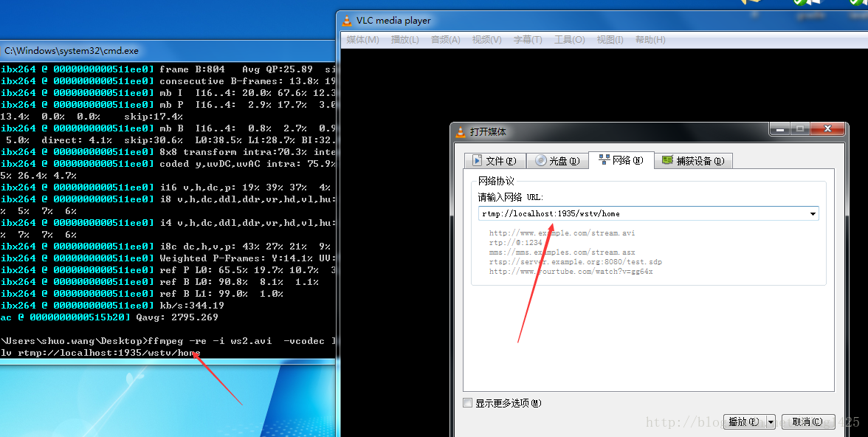
Task: Click the 网络协议 group label
Action: click(497, 181)
